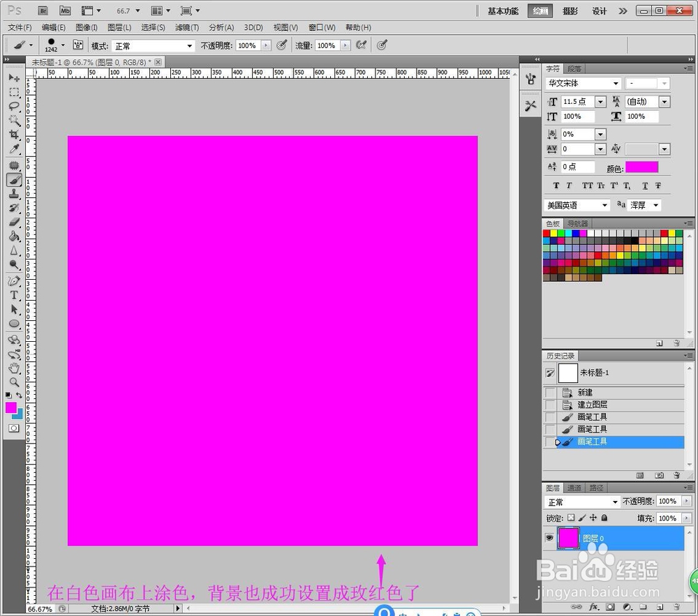Viewport: 698px width, 616px height.
Task: Toggle lock all for layer
Action: pos(604,518)
